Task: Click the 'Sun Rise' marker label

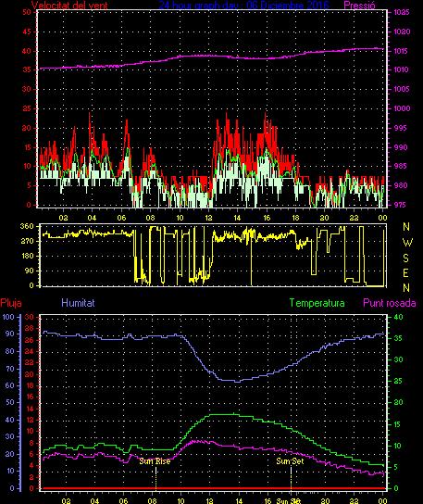Action: (155, 461)
